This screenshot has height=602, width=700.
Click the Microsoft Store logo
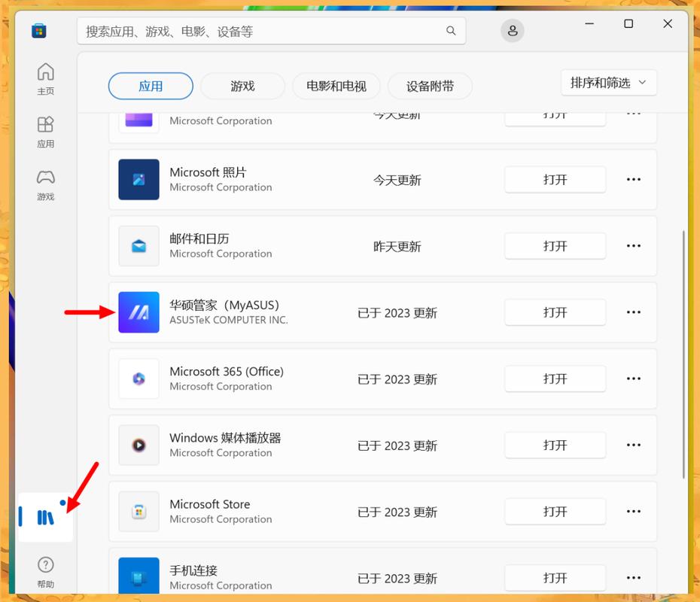point(38,30)
